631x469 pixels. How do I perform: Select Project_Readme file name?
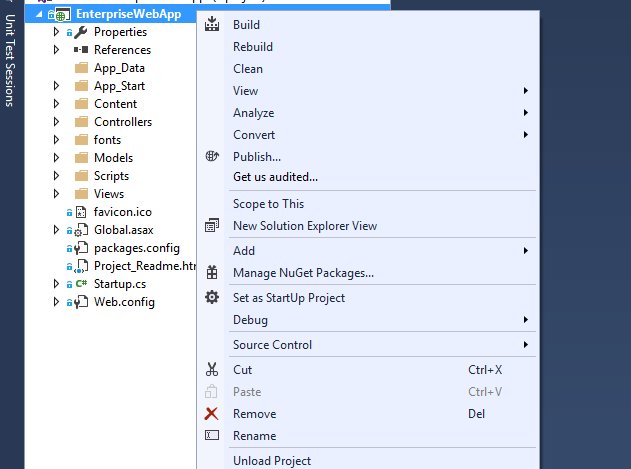pyautogui.click(x=144, y=266)
